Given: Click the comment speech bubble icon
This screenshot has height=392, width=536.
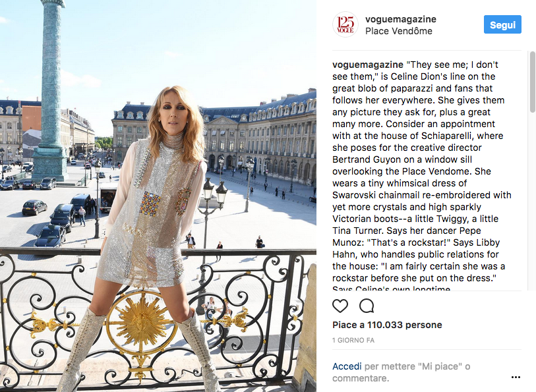Looking at the screenshot, I should tap(367, 306).
